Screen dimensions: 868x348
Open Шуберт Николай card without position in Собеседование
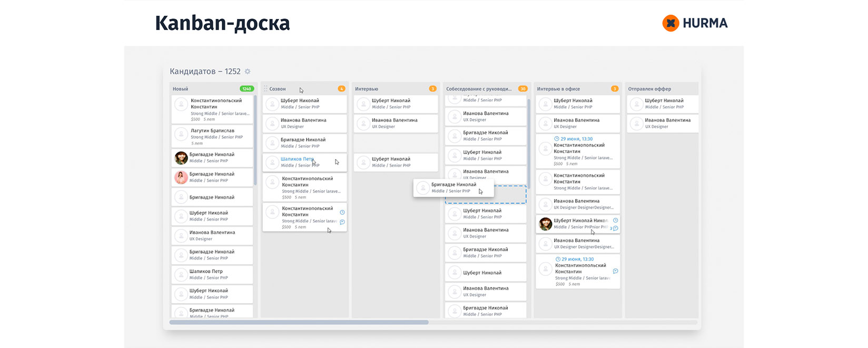486,272
